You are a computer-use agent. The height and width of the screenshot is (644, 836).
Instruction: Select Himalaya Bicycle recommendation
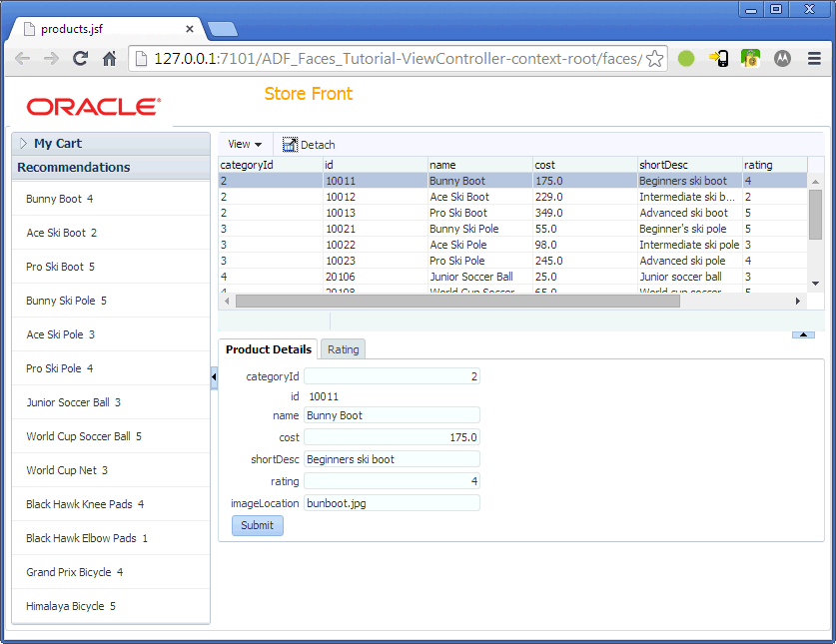point(111,606)
